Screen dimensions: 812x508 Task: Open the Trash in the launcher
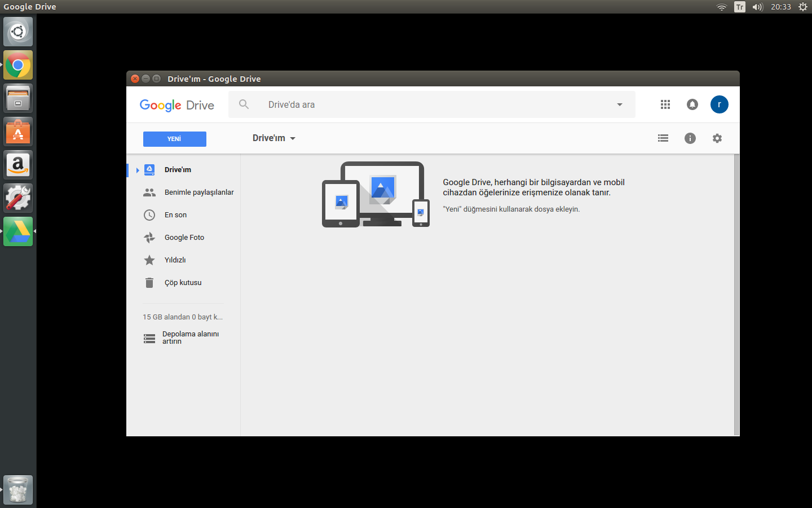pyautogui.click(x=18, y=490)
